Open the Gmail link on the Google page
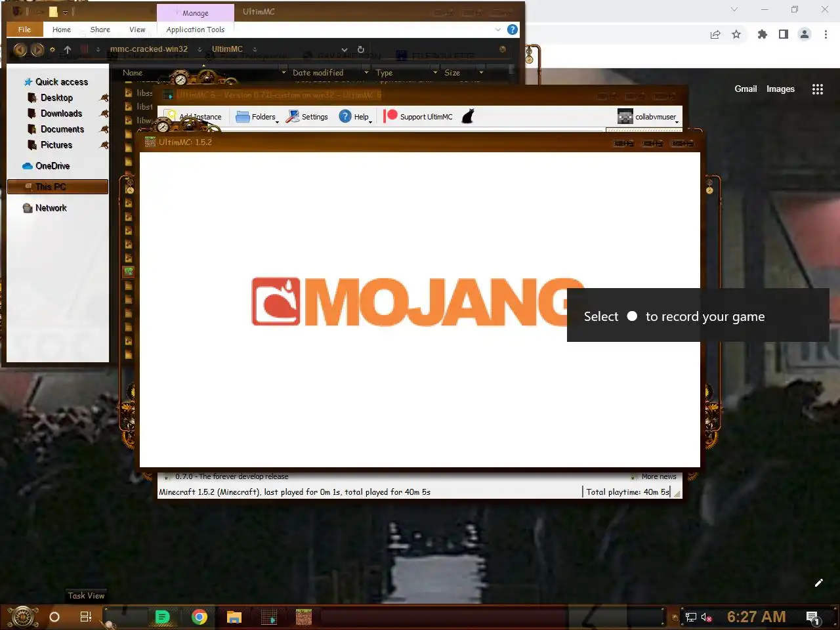 [745, 89]
